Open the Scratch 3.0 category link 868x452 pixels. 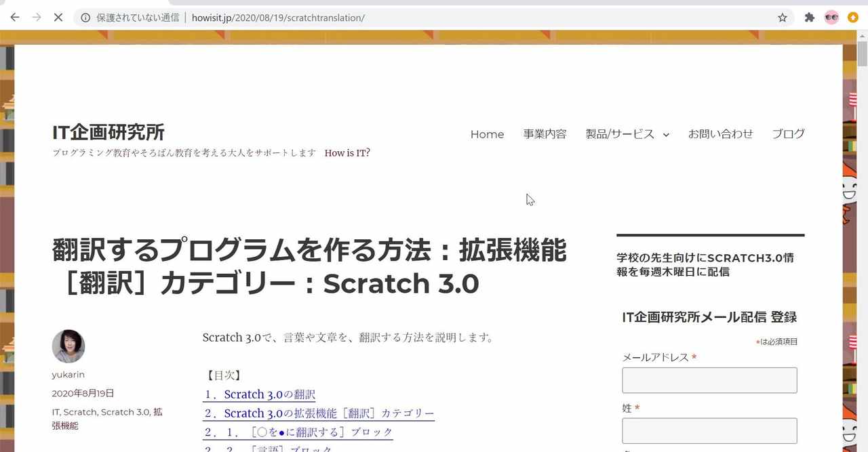(x=125, y=412)
